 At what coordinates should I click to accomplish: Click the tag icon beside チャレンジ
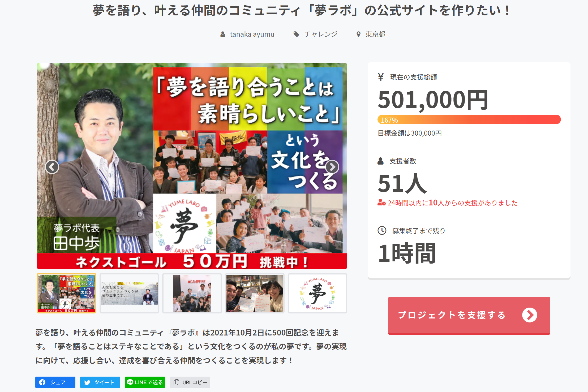(x=296, y=34)
